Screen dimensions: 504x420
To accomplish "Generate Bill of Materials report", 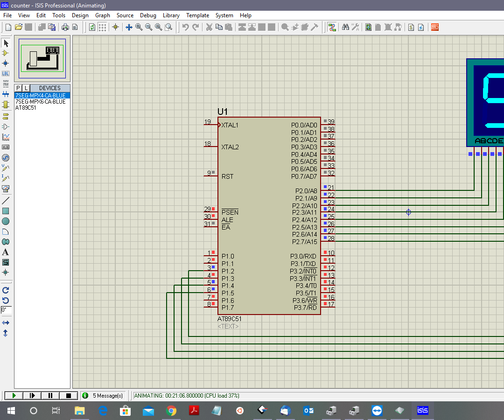I will tap(411, 28).
